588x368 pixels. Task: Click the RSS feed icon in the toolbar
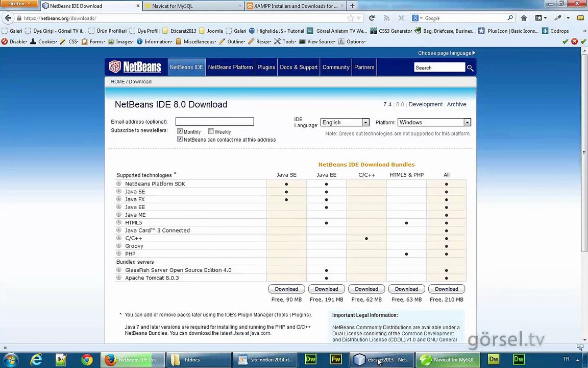click(386, 18)
